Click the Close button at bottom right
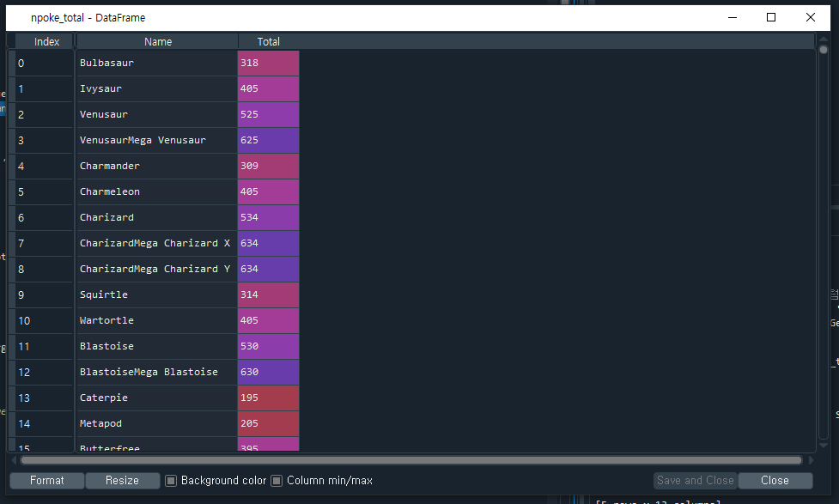This screenshot has width=839, height=504. (x=775, y=481)
